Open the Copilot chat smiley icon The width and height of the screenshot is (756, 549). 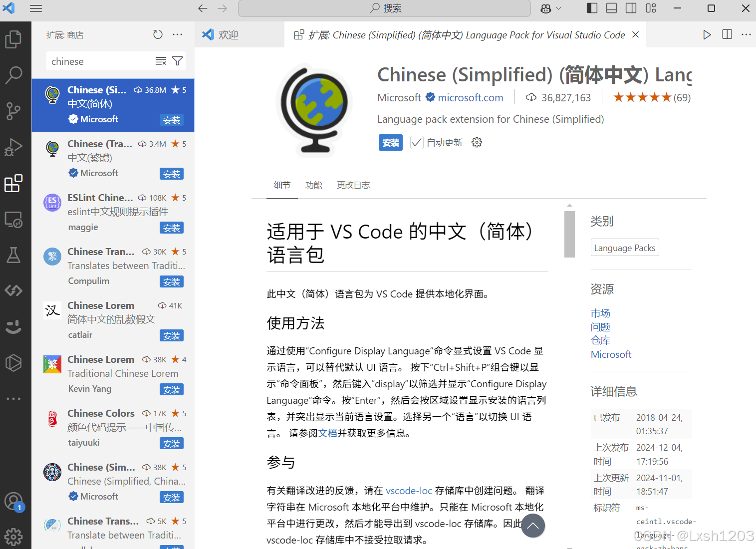coord(13,327)
